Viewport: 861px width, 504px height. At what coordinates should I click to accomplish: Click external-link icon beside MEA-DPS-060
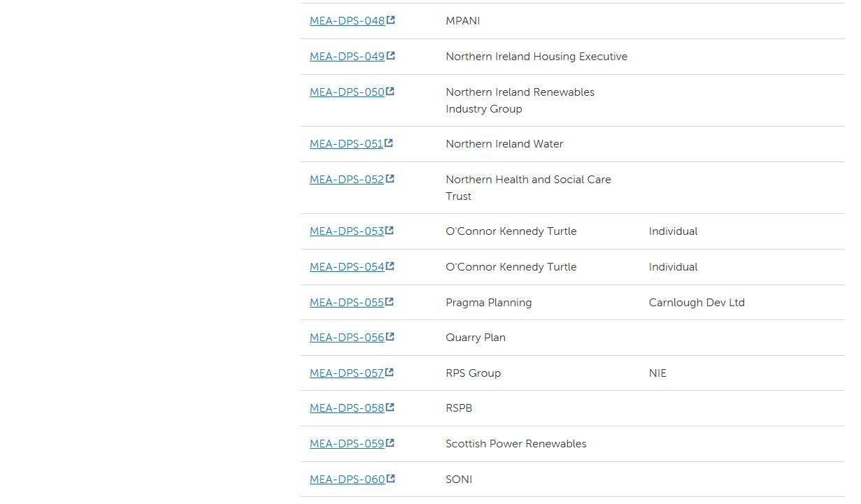(391, 479)
